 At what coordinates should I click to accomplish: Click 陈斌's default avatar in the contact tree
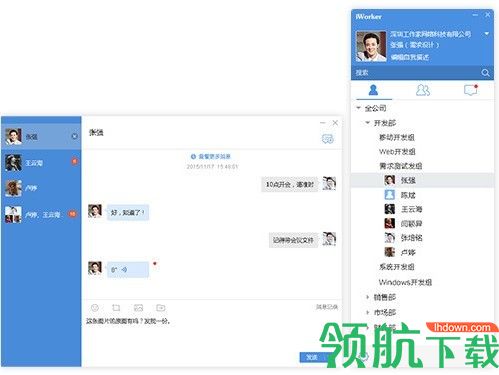pos(390,195)
